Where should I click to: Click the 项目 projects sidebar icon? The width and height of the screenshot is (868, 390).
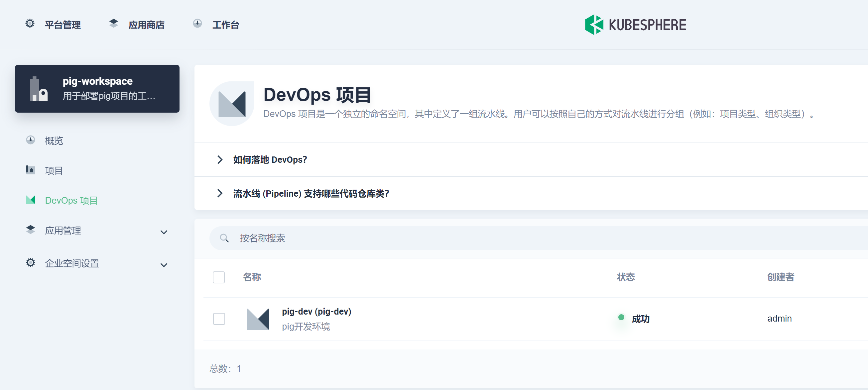[x=31, y=170]
